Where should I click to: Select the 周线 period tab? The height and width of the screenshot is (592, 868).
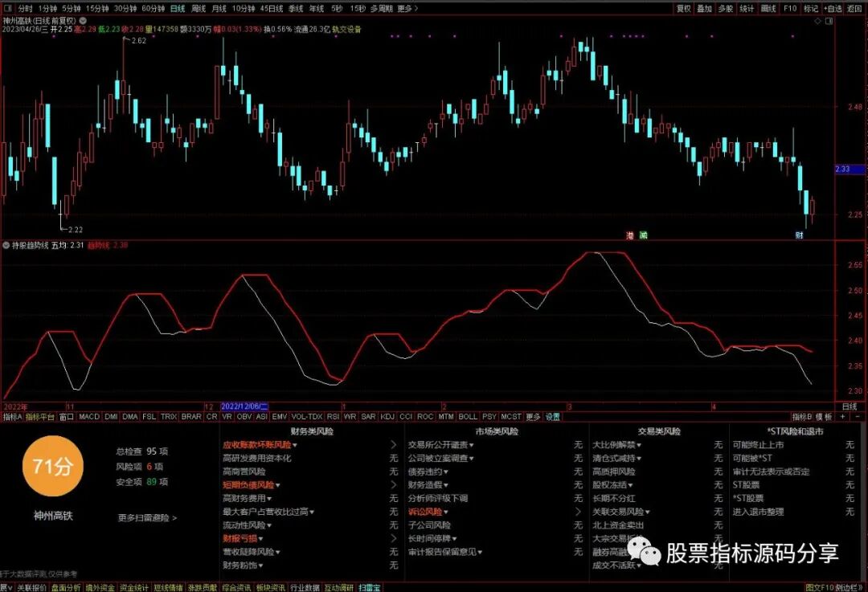point(199,8)
